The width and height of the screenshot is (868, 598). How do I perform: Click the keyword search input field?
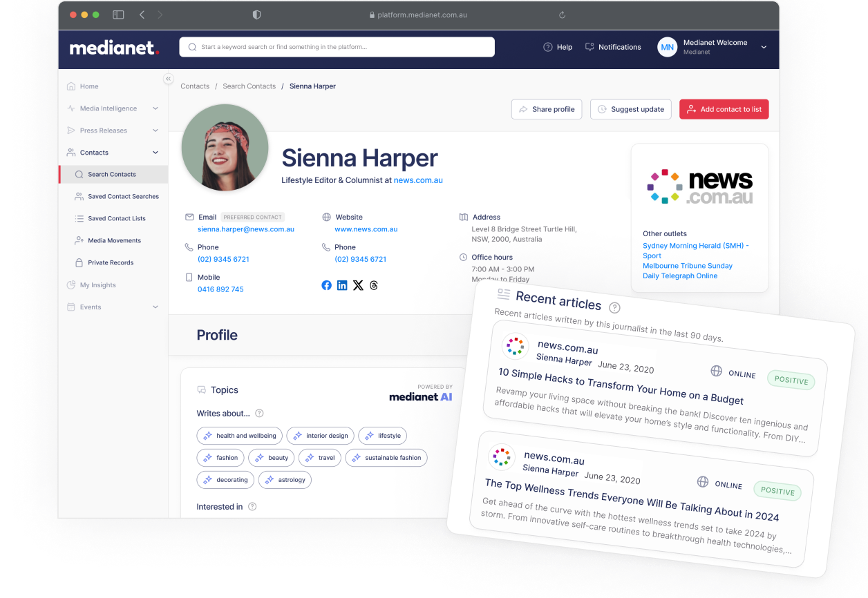click(337, 46)
